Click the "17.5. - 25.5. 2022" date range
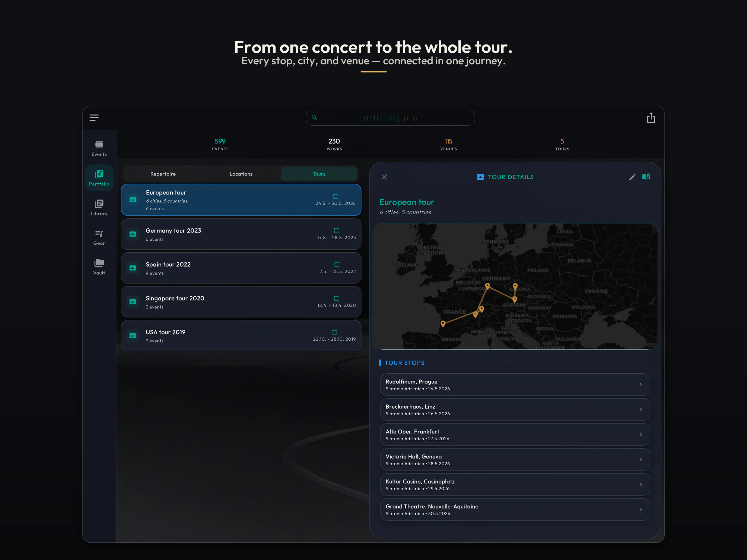Image resolution: width=747 pixels, height=560 pixels. [x=337, y=271]
